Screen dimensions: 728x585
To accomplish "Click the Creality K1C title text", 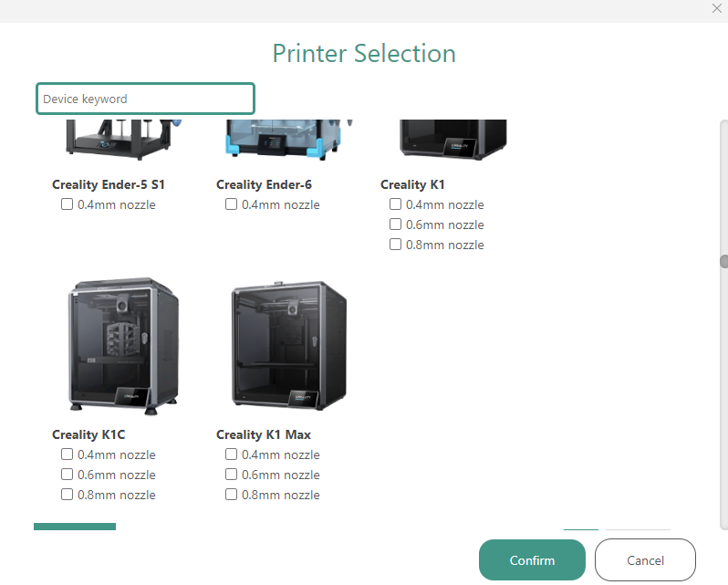I will click(x=88, y=434).
